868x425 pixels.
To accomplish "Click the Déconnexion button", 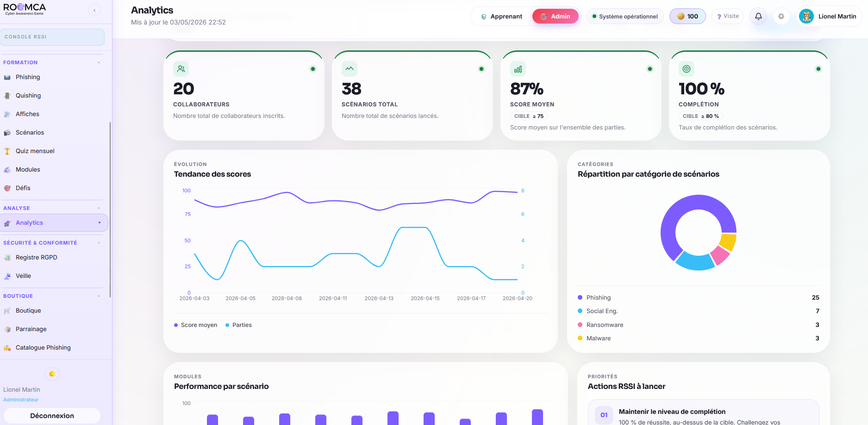I will (x=52, y=416).
